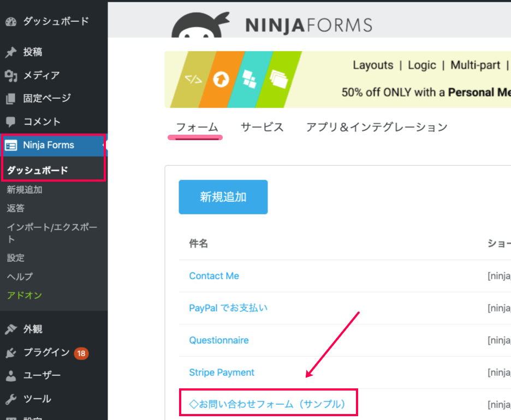
Task: Click the plug icon beside プラグイン
Action: tap(11, 352)
